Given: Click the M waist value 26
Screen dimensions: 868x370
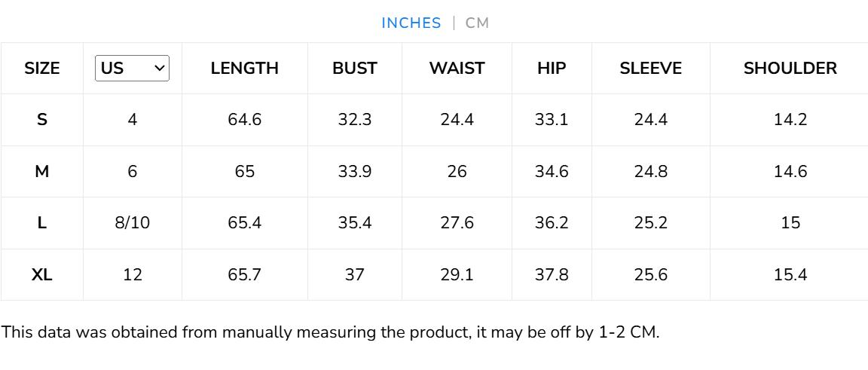Looking at the screenshot, I should pyautogui.click(x=457, y=172).
